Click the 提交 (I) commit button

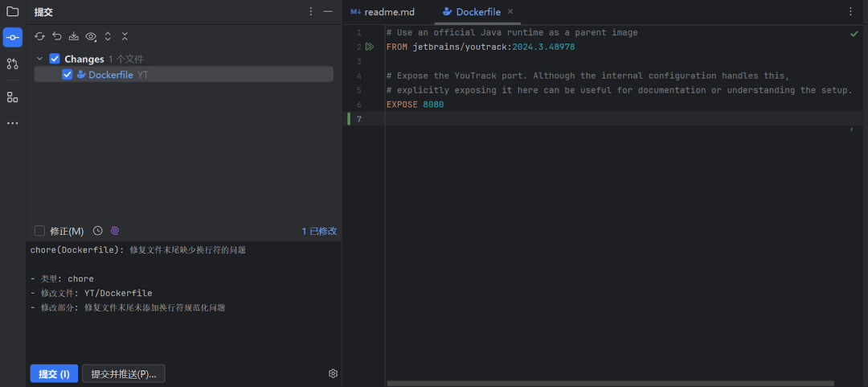click(55, 373)
